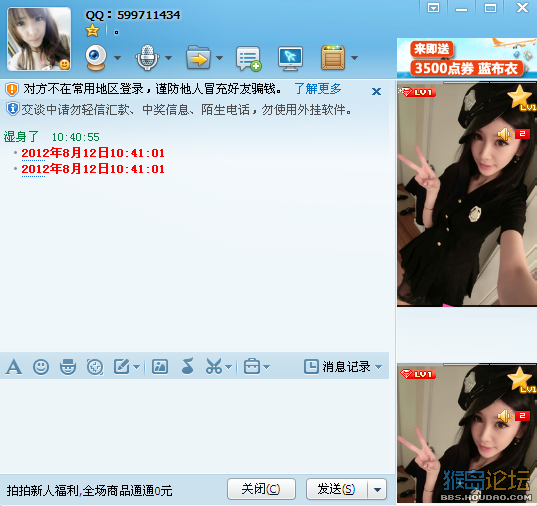The image size is (537, 506).
Task: Create discussion group with chat-plus icon
Action: [x=249, y=59]
